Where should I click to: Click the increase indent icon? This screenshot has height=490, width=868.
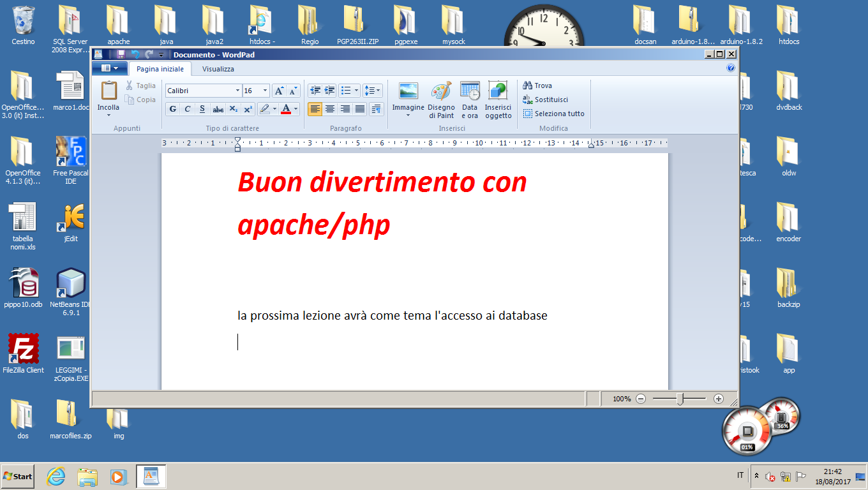click(x=329, y=91)
